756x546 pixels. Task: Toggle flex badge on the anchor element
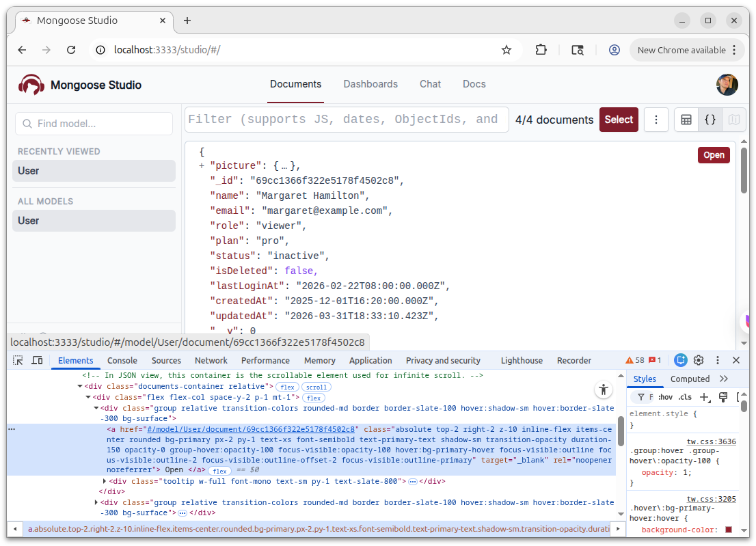click(x=220, y=471)
